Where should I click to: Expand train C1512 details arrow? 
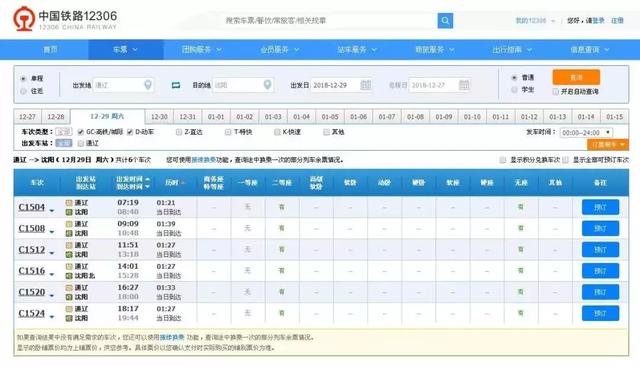point(52,253)
